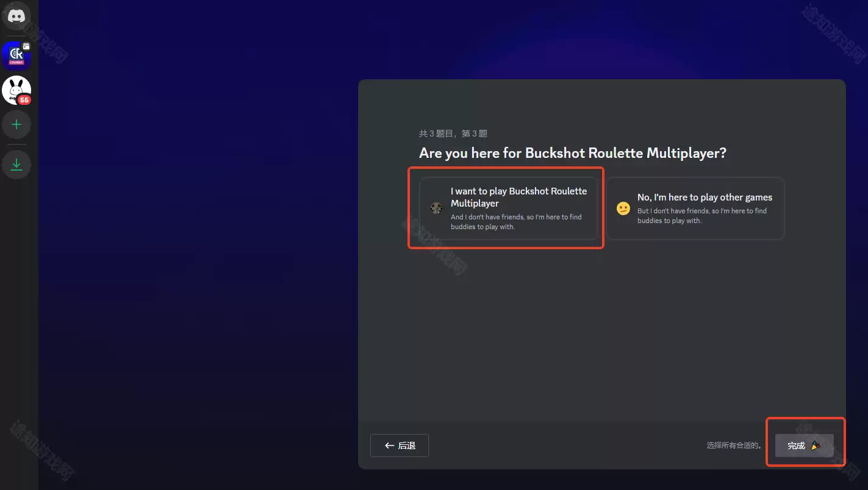The height and width of the screenshot is (490, 868).
Task: Select "No, I'm here to play other games"
Action: pos(695,208)
